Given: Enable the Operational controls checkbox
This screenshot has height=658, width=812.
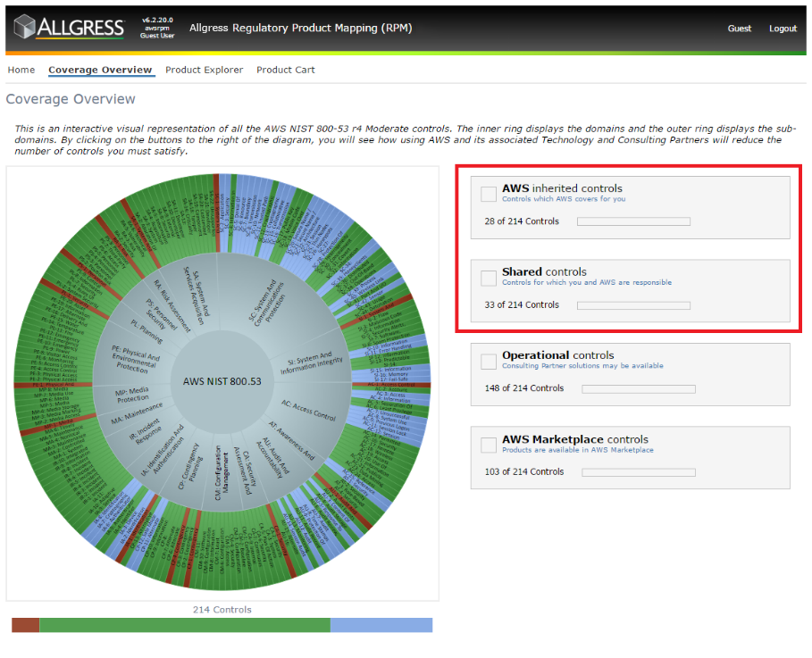Looking at the screenshot, I should coord(489,362).
